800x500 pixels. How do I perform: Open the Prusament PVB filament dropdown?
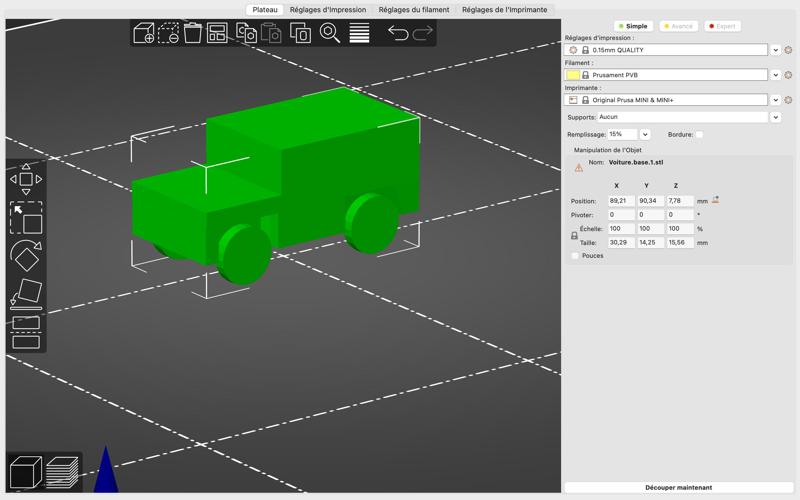pyautogui.click(x=775, y=75)
